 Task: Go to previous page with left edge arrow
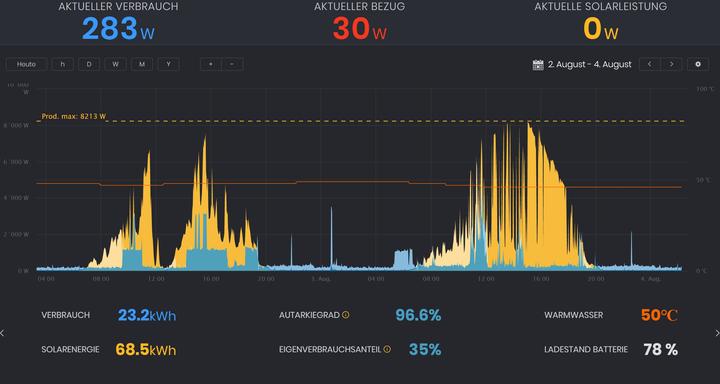(2, 333)
